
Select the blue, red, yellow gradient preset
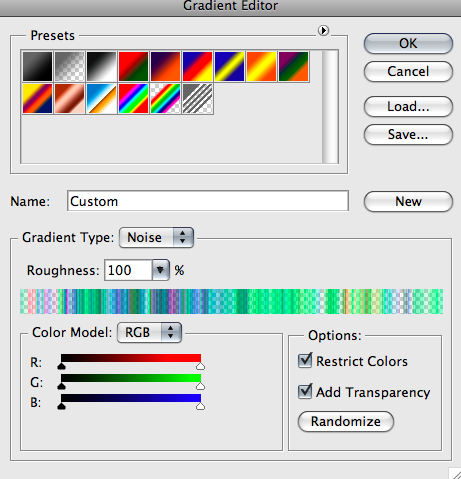197,66
